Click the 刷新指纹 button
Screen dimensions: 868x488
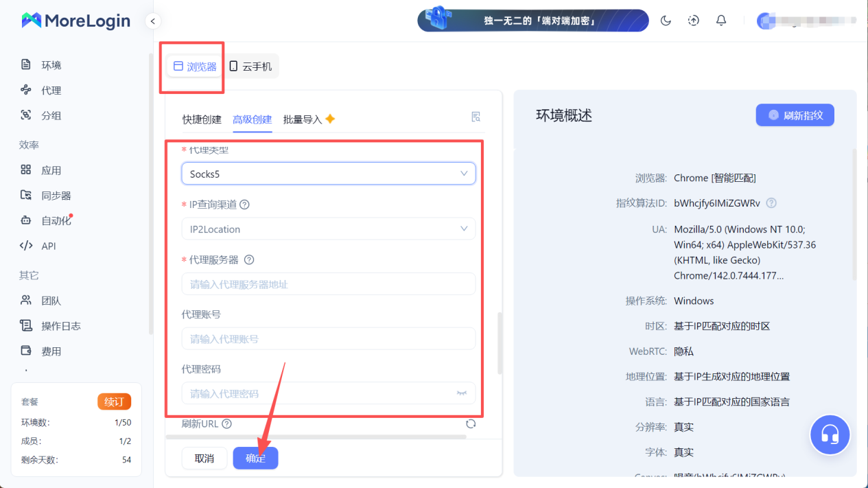795,115
